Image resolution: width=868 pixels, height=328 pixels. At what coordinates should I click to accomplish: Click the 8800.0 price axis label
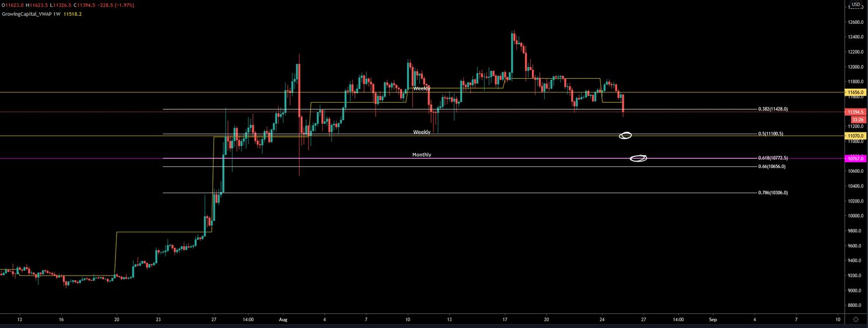855,305
